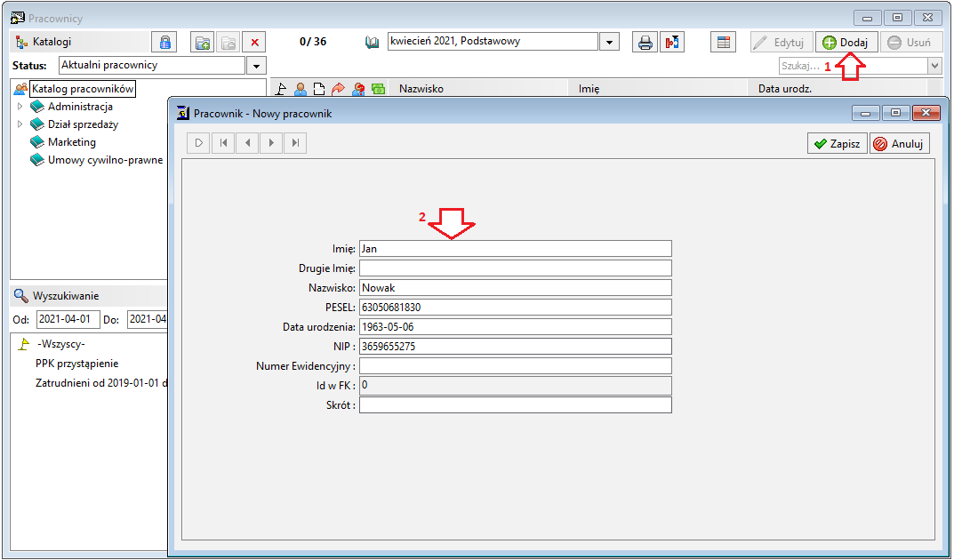Expand the Administracja tree node
The image size is (954, 560).
tap(20, 107)
